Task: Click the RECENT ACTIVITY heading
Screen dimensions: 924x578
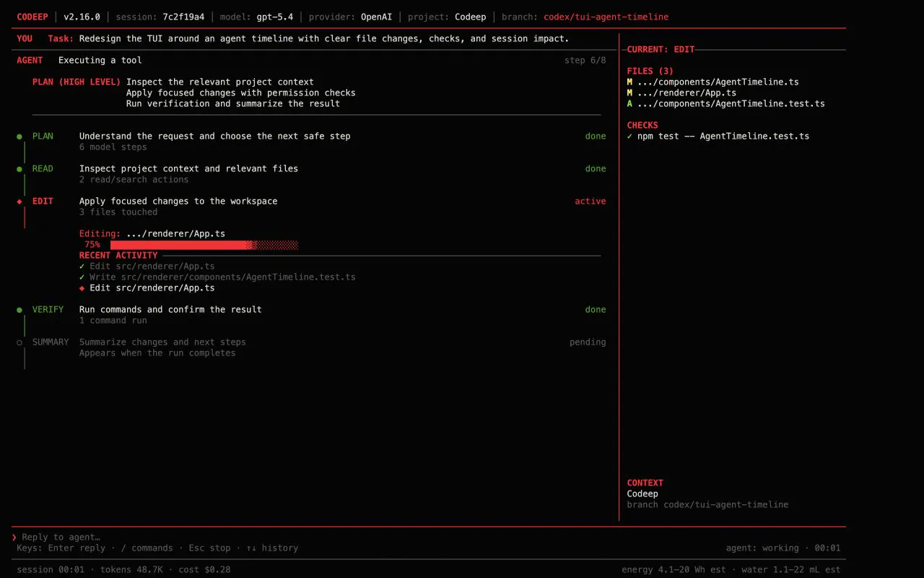Action: tap(118, 256)
